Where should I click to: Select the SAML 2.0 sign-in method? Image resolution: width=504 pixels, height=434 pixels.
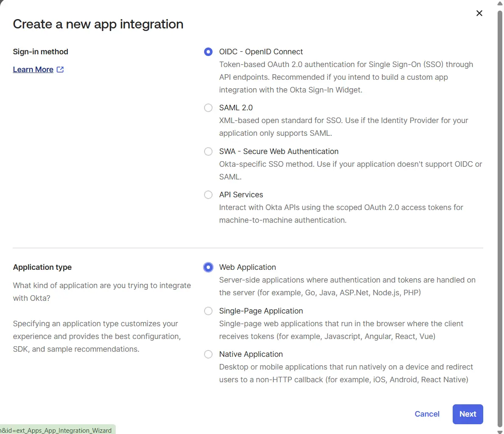[208, 108]
